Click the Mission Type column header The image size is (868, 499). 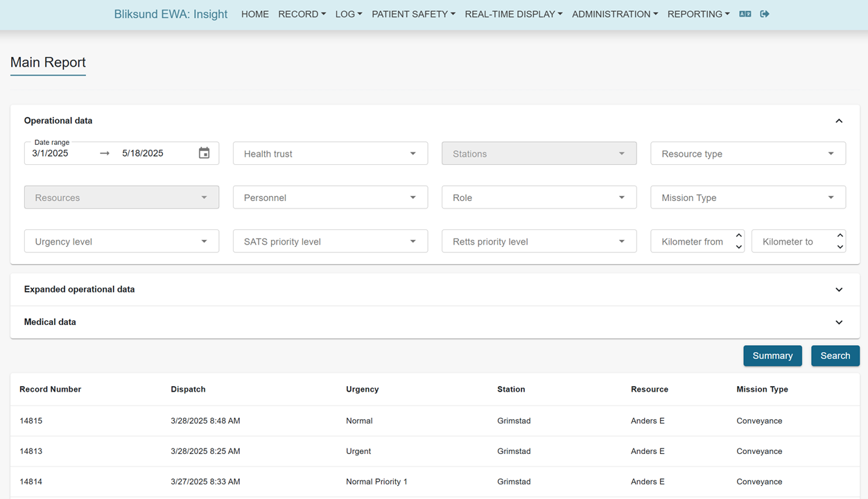(x=762, y=389)
